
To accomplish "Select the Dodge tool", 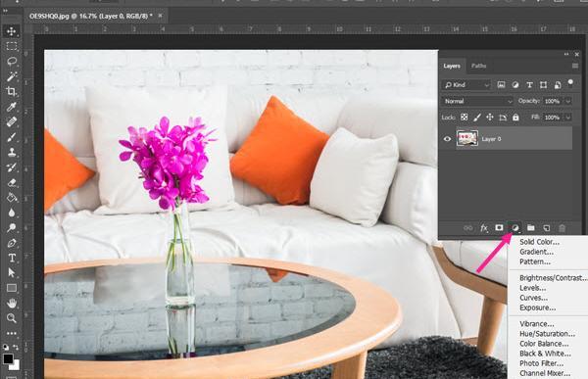I will [x=11, y=227].
